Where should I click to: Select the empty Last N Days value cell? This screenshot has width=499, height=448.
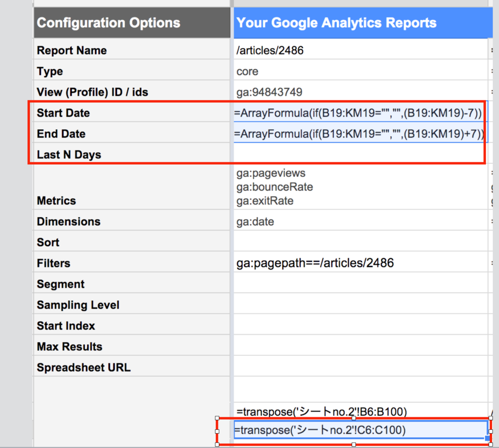361,155
